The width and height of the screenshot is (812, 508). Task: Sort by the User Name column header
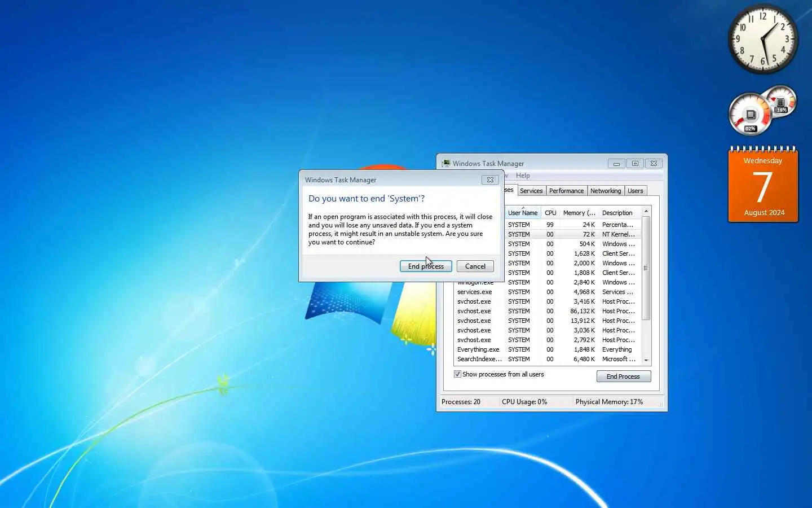point(523,213)
